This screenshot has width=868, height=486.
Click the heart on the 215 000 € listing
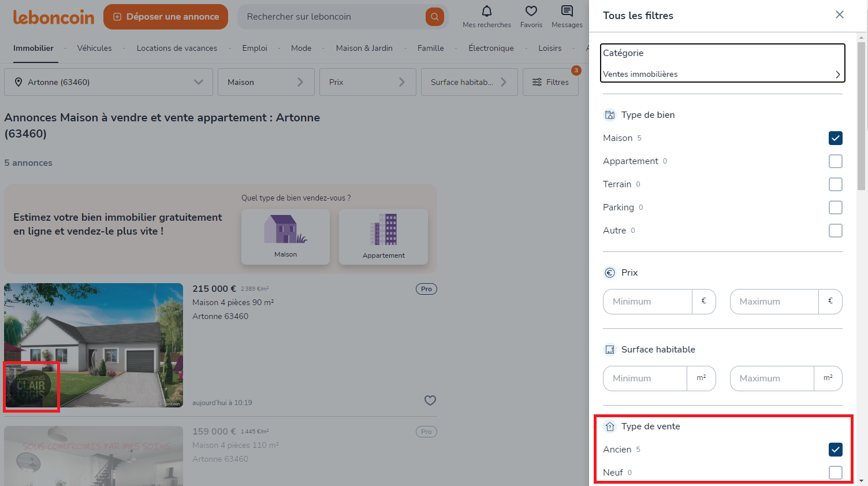pos(430,400)
